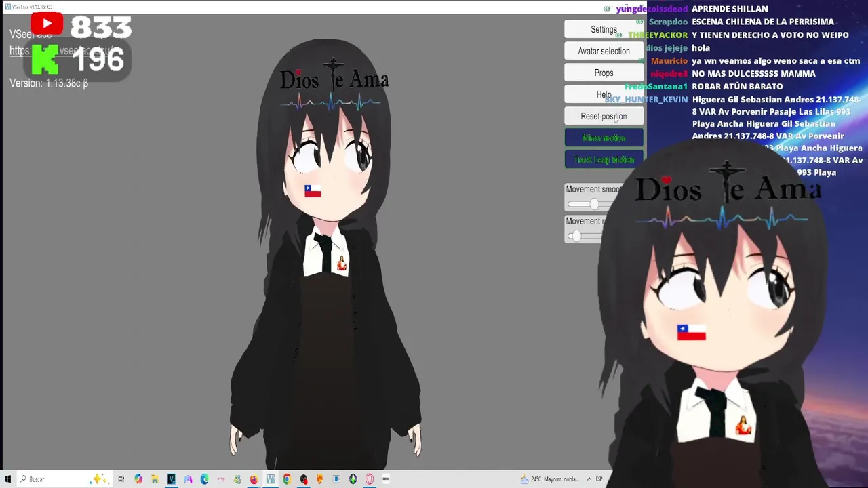Viewport: 868px width, 488px height.
Task: Click the VSeeFace version text
Action: (x=49, y=83)
